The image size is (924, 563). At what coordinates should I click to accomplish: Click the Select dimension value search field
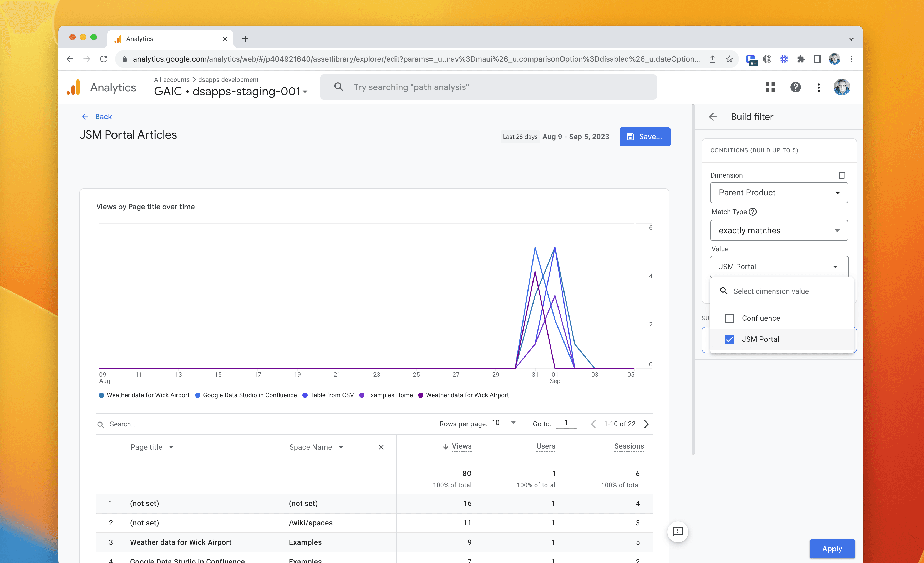[782, 291]
